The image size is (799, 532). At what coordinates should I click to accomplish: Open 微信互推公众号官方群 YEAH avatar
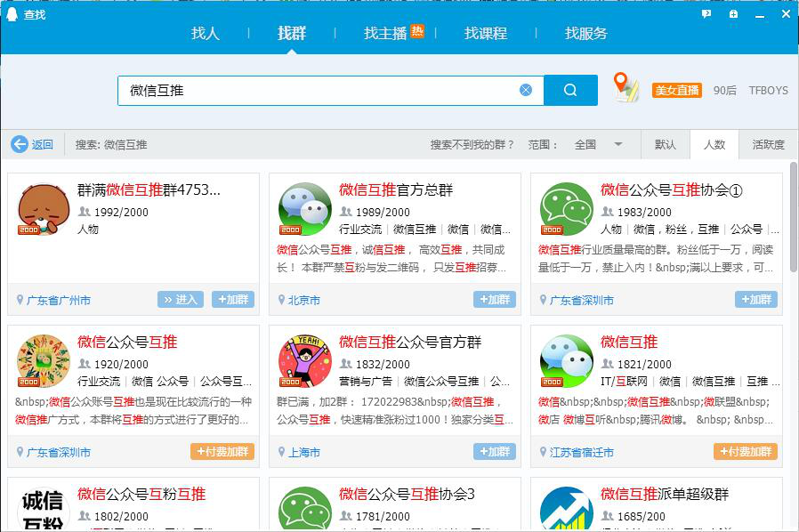[305, 361]
